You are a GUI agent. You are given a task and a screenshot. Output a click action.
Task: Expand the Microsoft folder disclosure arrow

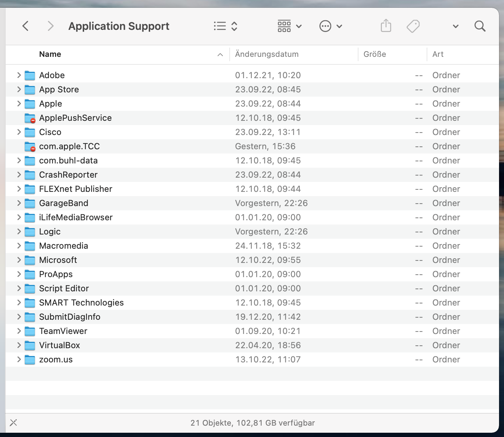point(19,260)
